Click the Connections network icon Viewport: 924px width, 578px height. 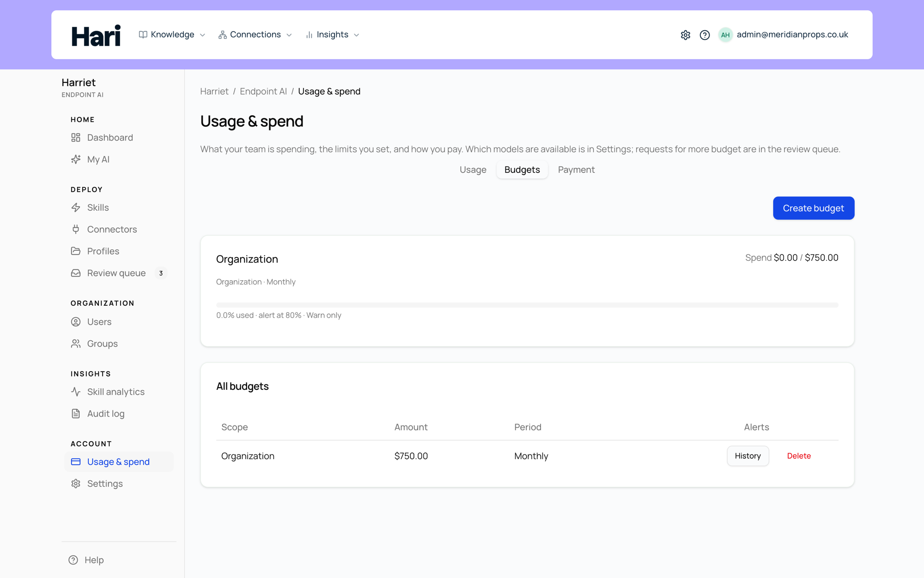[223, 35]
